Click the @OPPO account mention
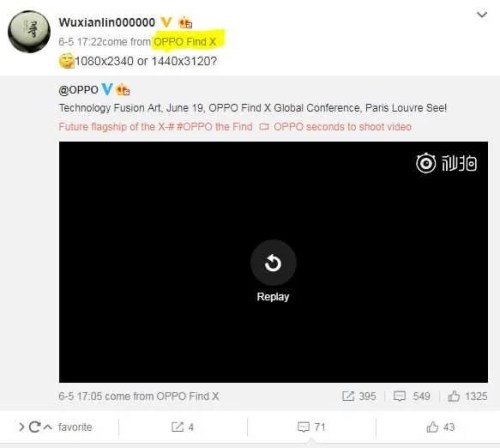Image resolution: width=500 pixels, height=448 pixels. click(x=78, y=90)
